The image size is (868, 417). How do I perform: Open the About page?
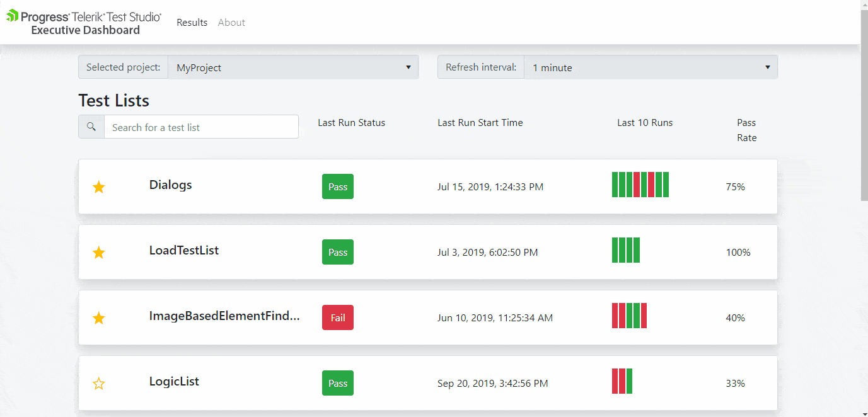(x=231, y=22)
